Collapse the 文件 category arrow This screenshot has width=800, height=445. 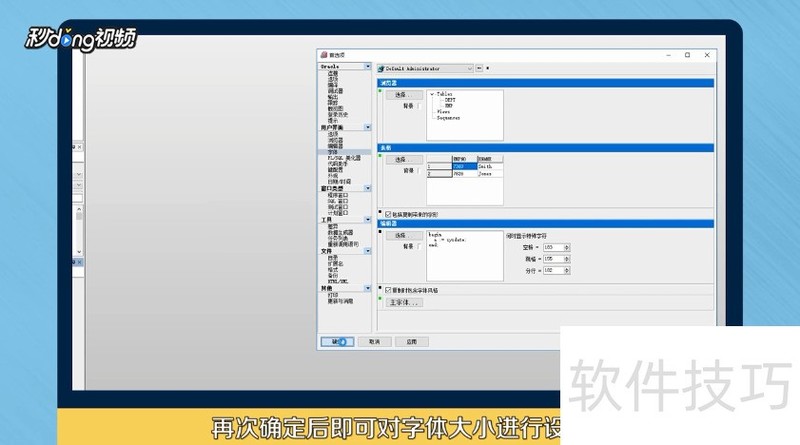tap(367, 251)
